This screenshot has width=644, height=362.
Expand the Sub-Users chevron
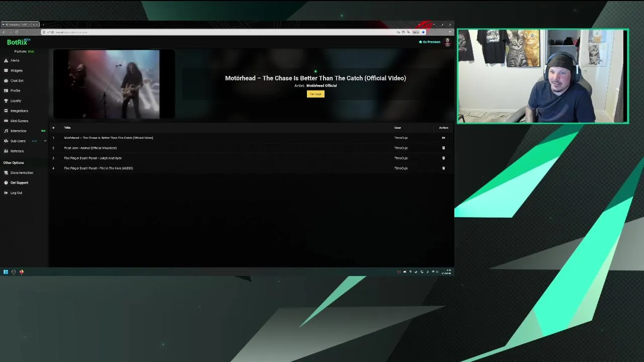45,141
